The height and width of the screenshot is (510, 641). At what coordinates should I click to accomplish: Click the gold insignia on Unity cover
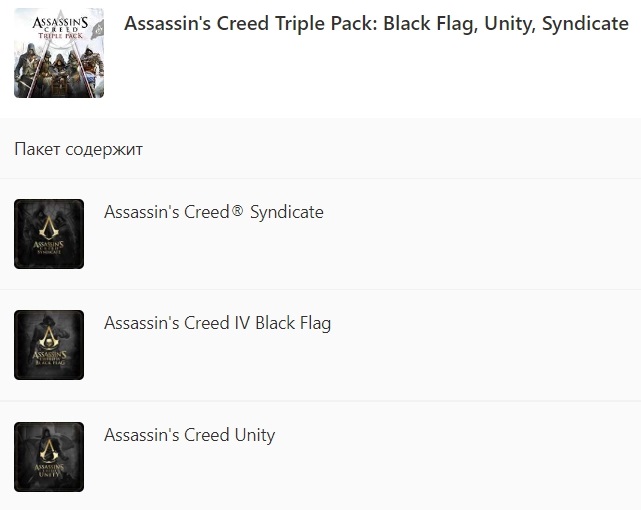pyautogui.click(x=49, y=450)
